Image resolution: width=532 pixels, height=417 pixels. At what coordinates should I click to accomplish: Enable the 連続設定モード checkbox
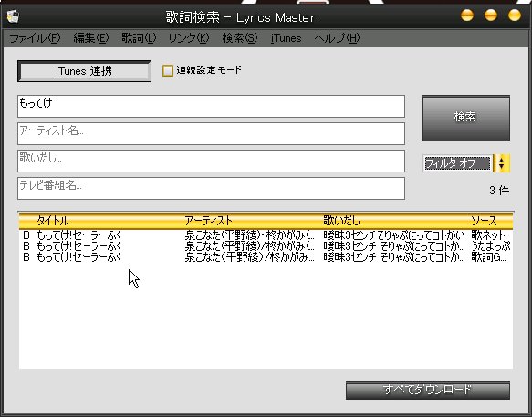click(x=168, y=70)
